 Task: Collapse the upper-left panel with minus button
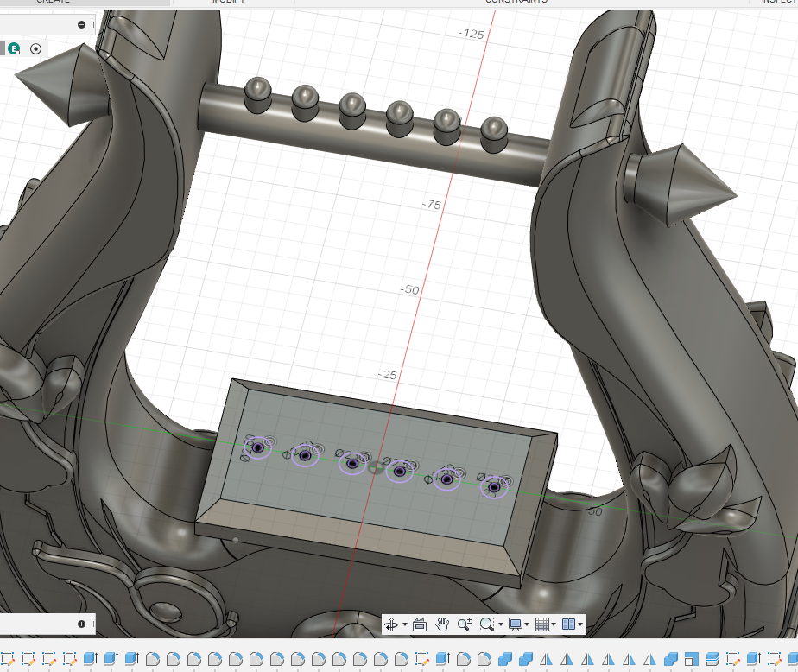coord(81,24)
